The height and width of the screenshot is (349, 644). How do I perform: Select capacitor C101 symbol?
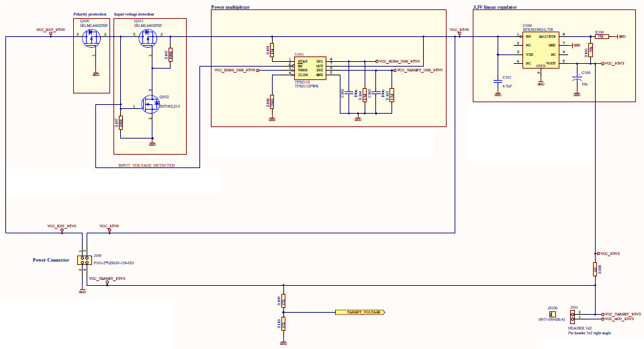pyautogui.click(x=498, y=81)
